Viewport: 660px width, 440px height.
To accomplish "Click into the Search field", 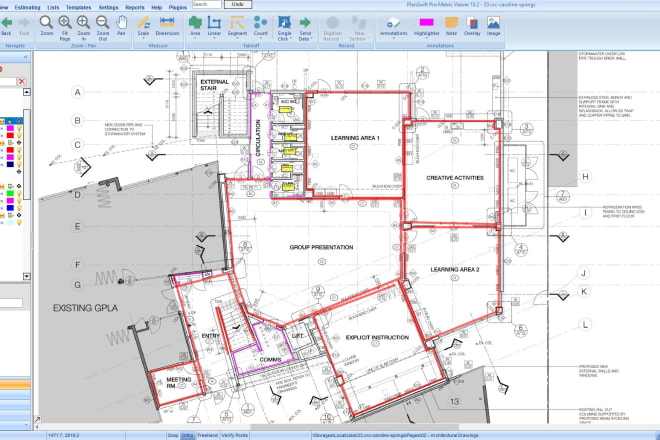I will point(206,4).
